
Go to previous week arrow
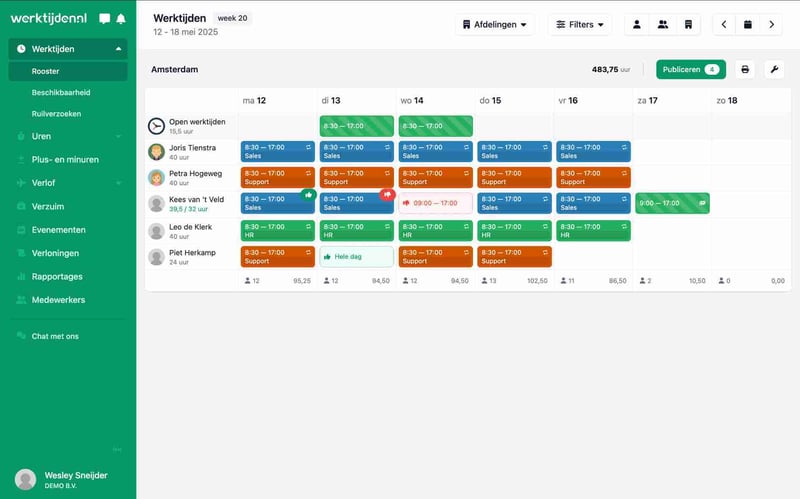click(x=724, y=24)
